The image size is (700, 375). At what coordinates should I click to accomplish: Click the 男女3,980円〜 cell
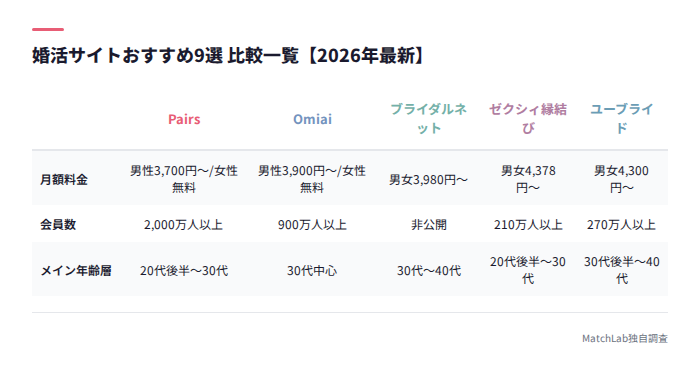tap(429, 179)
